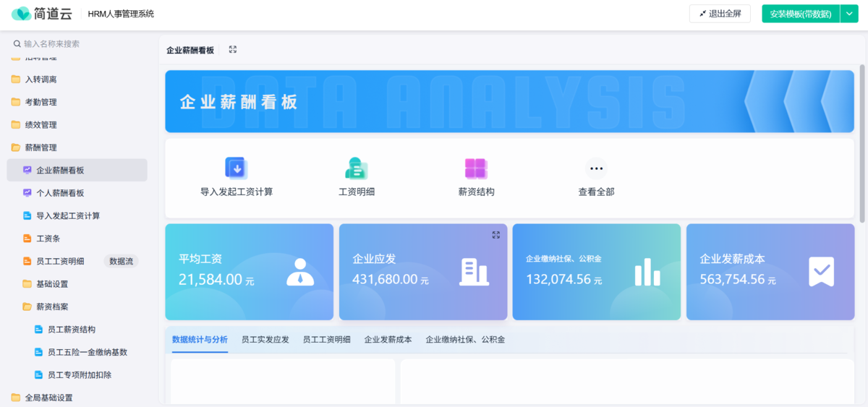Expand the 企业应发 card to fullscreen
868x407 pixels.
point(496,235)
